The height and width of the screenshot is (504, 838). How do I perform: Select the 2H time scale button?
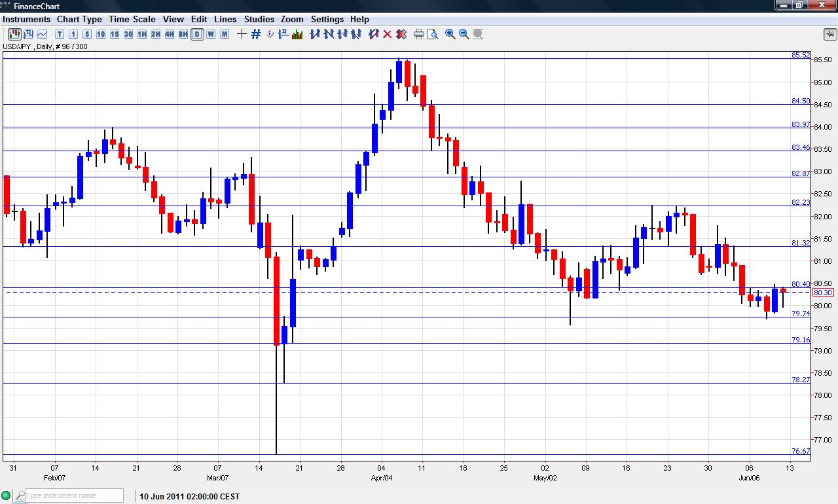pyautogui.click(x=156, y=34)
